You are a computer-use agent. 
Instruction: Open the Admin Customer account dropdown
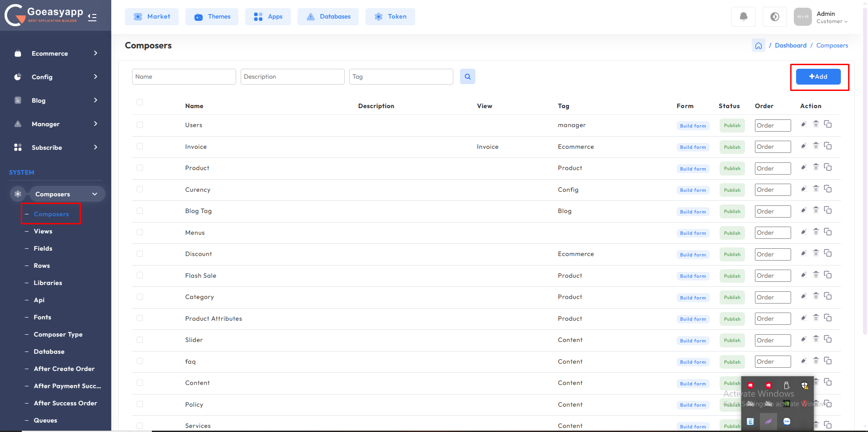point(831,17)
